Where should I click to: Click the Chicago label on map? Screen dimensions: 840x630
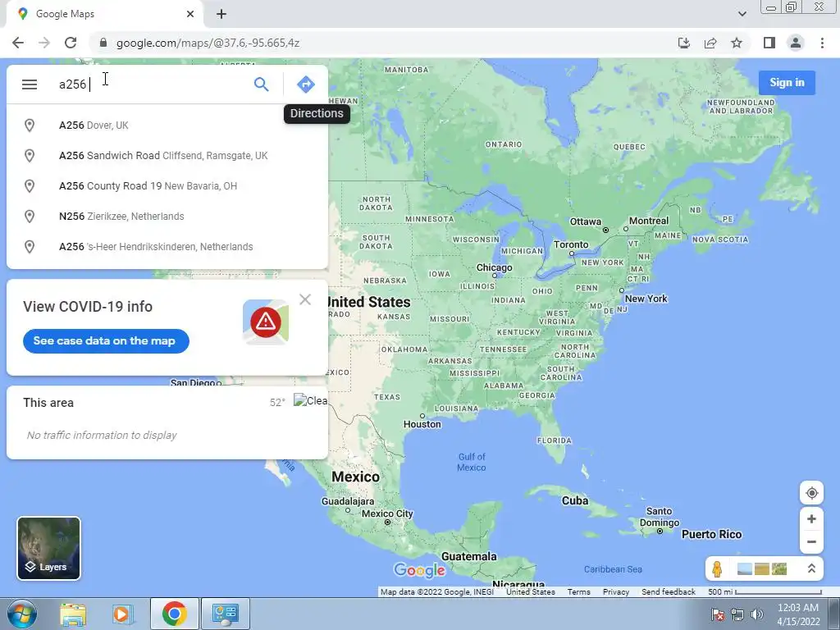[495, 267]
